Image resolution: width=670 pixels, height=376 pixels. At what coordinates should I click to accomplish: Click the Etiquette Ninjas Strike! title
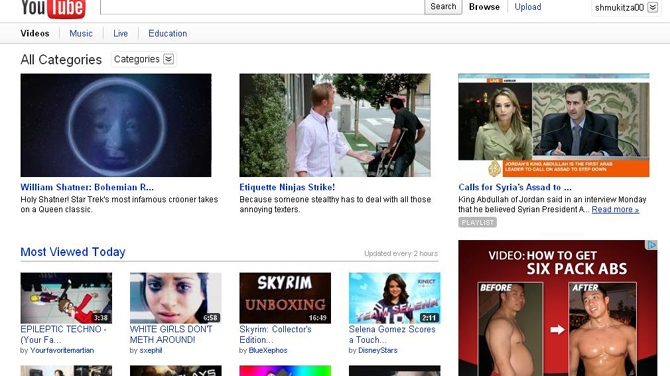point(287,187)
